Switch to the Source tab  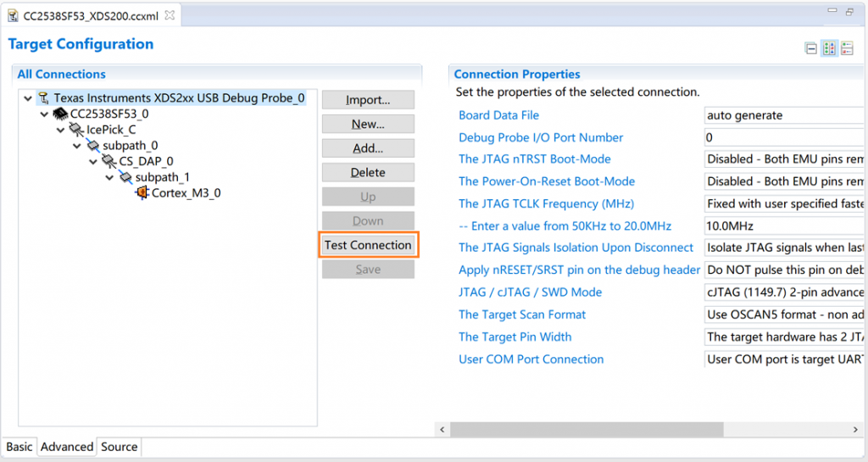119,447
